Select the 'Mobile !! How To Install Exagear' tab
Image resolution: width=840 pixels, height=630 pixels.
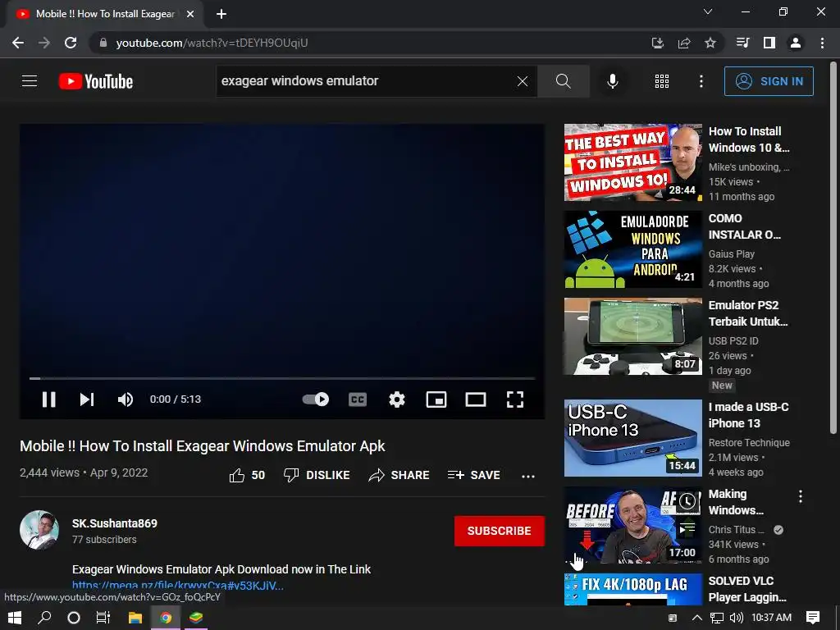click(x=105, y=14)
